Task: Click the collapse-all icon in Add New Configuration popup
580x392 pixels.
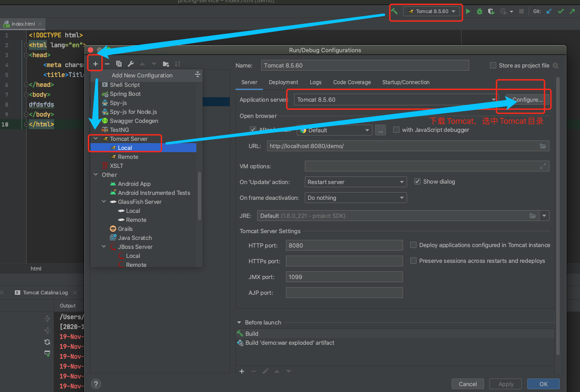Action: (197, 75)
